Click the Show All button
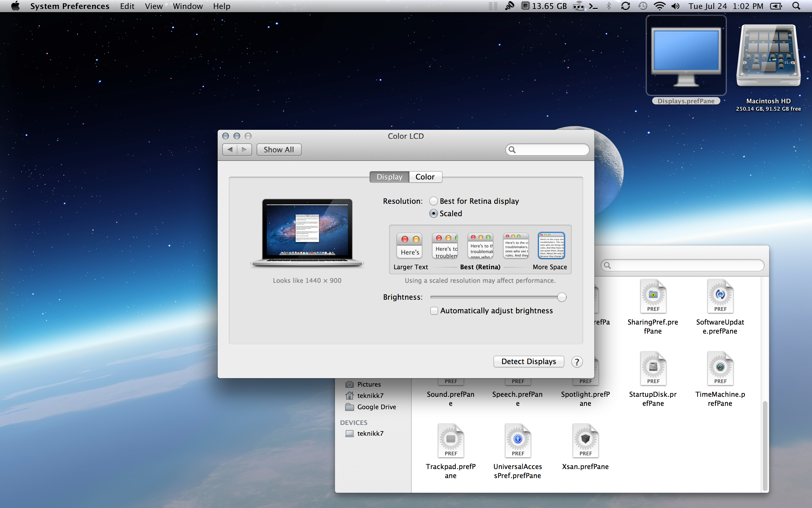The image size is (812, 508). [x=279, y=150]
